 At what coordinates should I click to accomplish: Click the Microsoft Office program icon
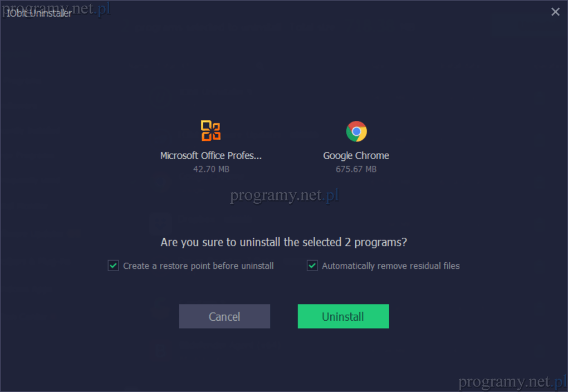coord(211,131)
